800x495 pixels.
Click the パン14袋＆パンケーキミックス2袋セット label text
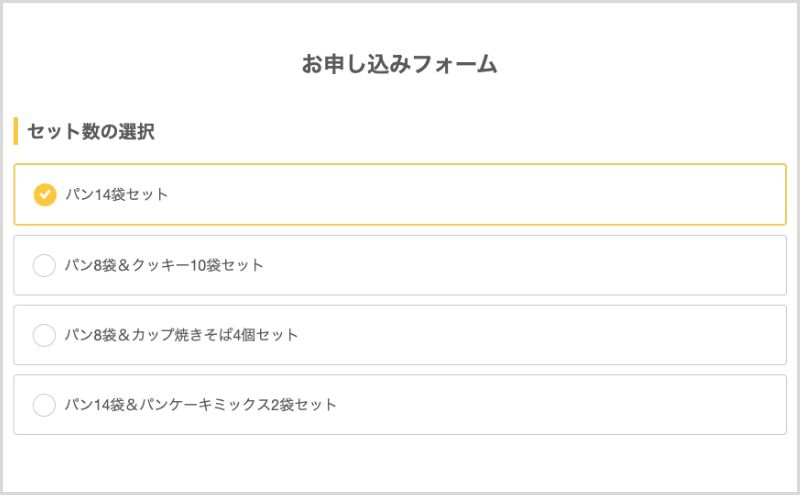pyautogui.click(x=200, y=405)
